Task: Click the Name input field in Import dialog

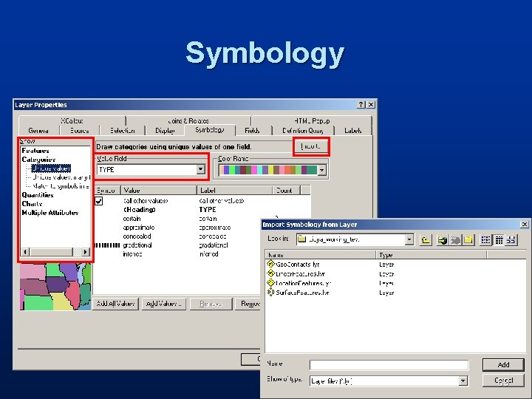Action: [x=389, y=365]
